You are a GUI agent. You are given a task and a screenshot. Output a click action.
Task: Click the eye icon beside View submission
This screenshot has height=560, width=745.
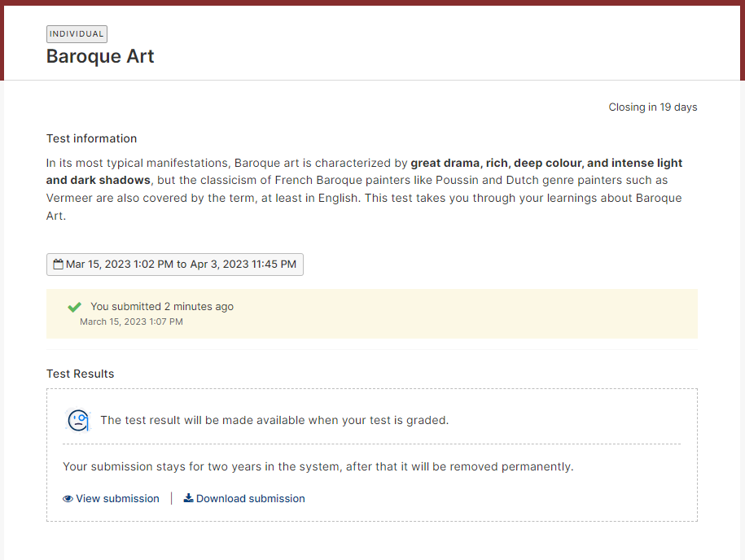[68, 499]
